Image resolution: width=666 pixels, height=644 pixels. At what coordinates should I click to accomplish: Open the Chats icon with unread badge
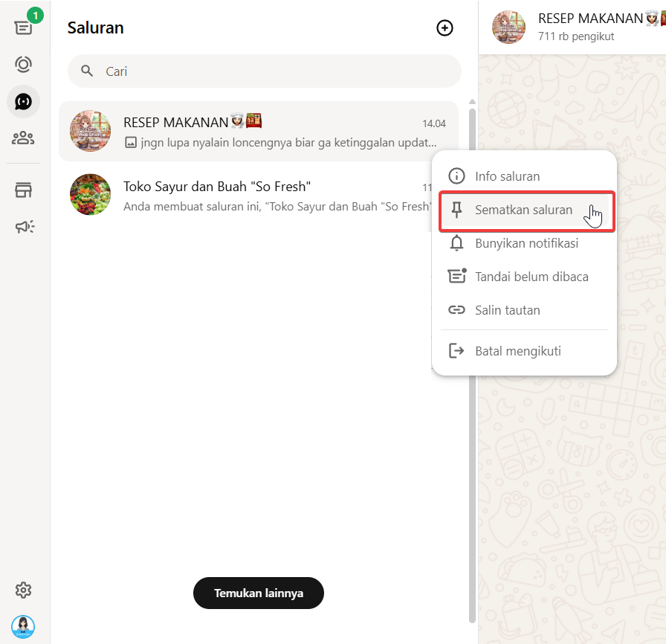[24, 28]
